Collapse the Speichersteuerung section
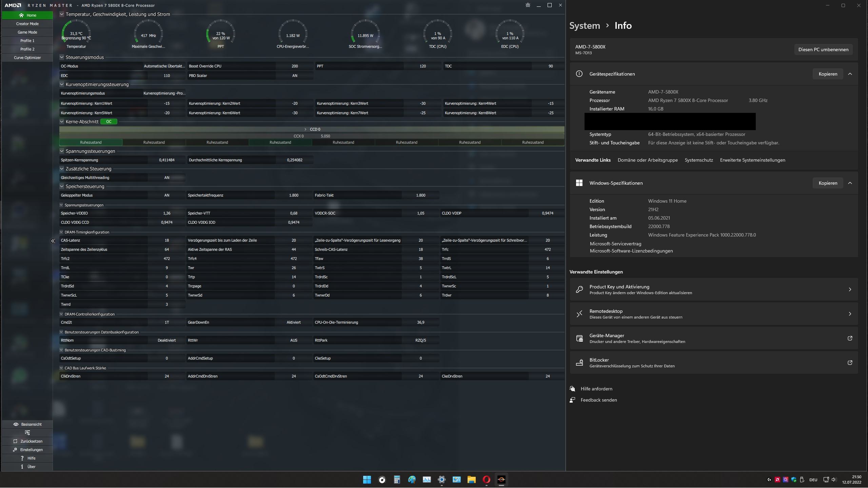The image size is (868, 488). point(62,186)
